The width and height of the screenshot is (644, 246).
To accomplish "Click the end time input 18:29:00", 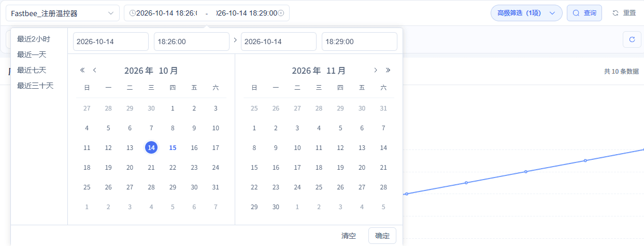I will 360,42.
